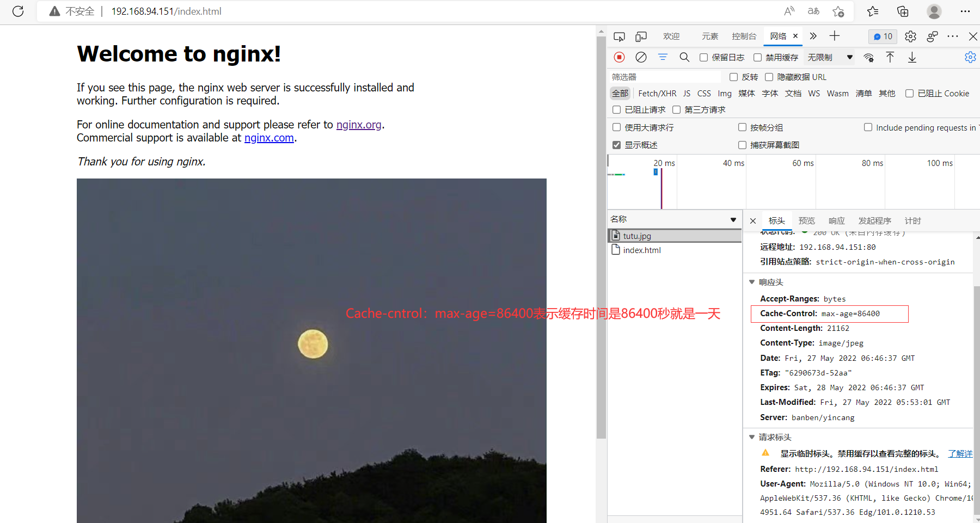Open read aloud icon in address bar
Viewport: 980px width, 523px height.
pyautogui.click(x=789, y=11)
